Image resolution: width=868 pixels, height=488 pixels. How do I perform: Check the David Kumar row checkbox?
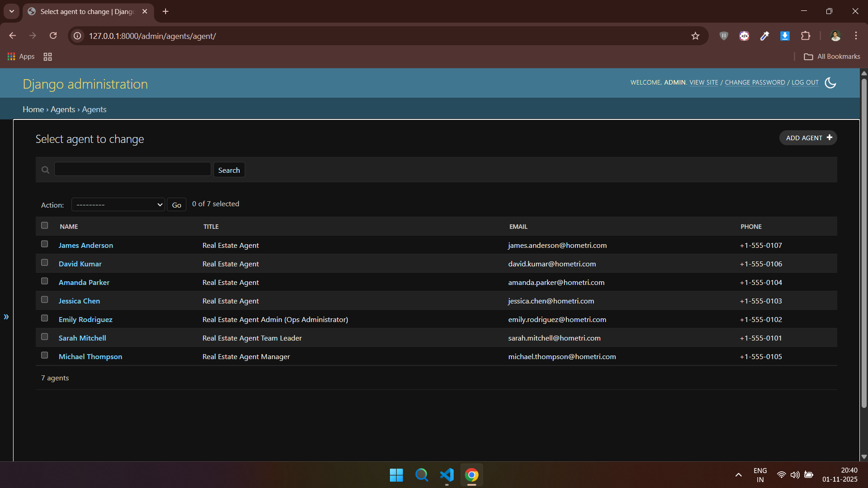click(44, 262)
